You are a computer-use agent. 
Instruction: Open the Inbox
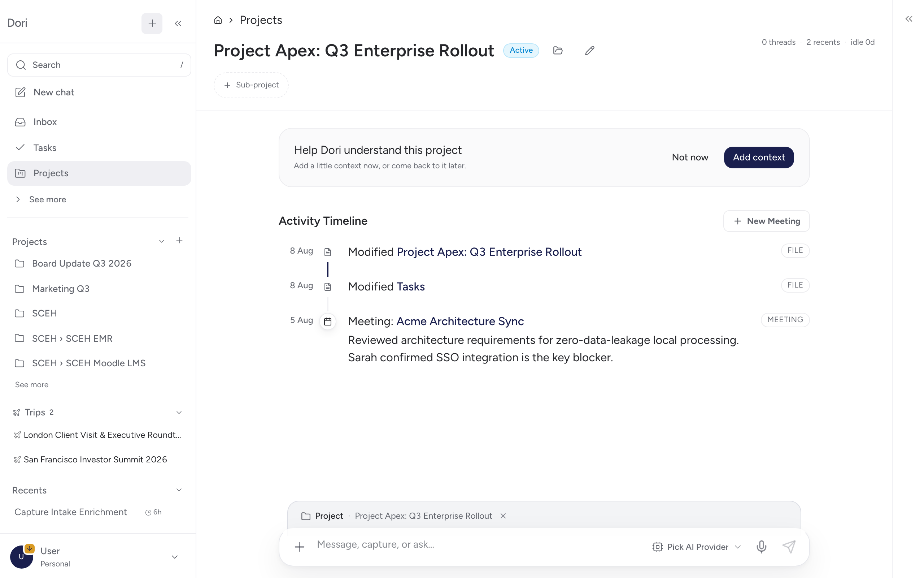click(99, 122)
